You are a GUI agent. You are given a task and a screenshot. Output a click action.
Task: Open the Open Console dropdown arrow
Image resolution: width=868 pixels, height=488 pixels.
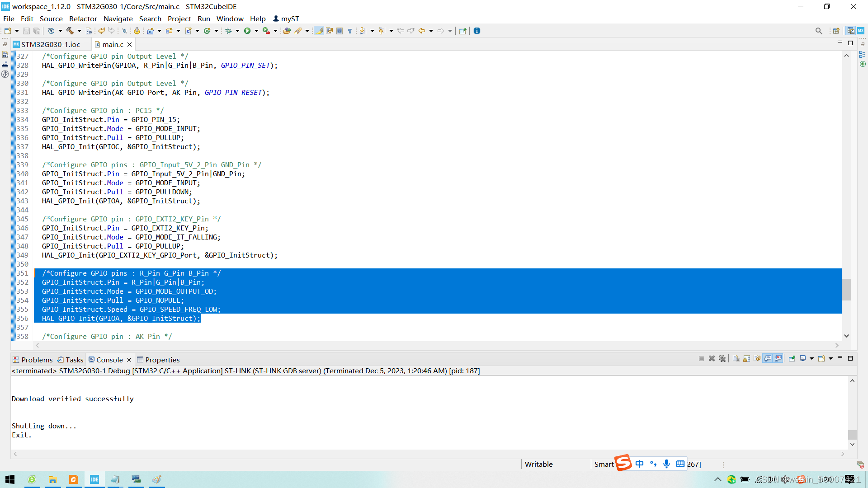[x=830, y=358]
